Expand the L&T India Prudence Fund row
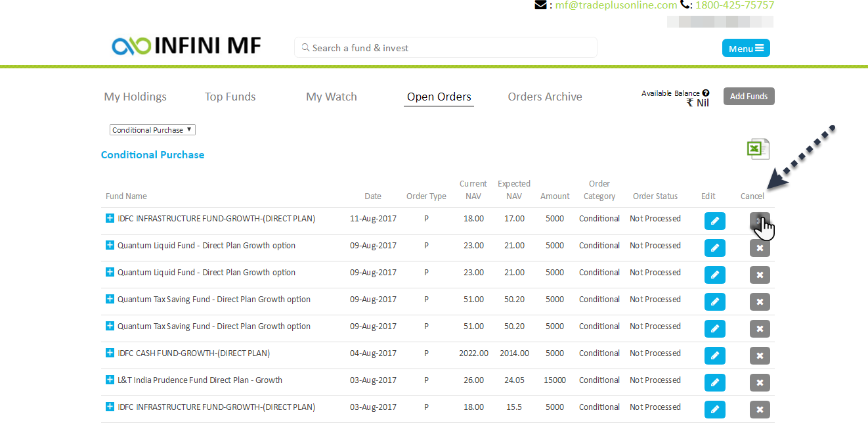This screenshot has width=868, height=427. 110,380
